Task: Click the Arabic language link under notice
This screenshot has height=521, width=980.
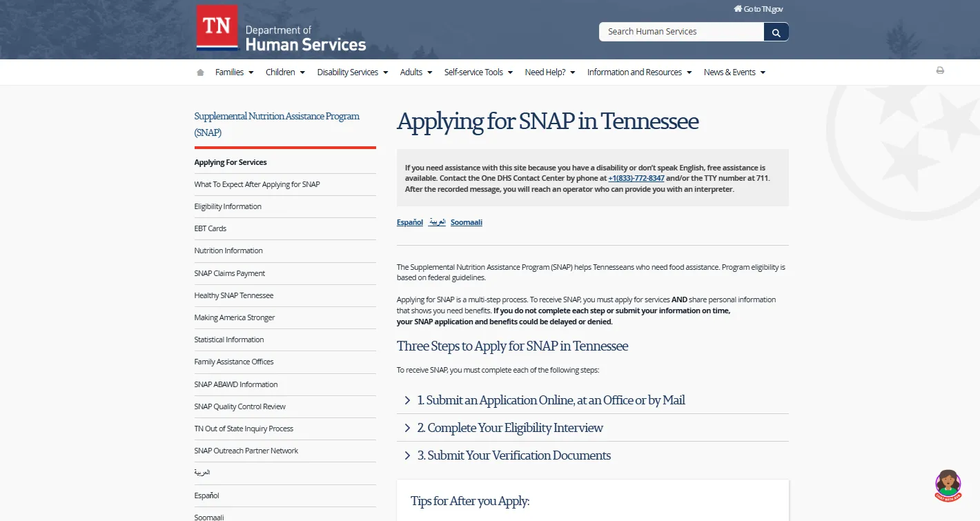Action: (437, 222)
